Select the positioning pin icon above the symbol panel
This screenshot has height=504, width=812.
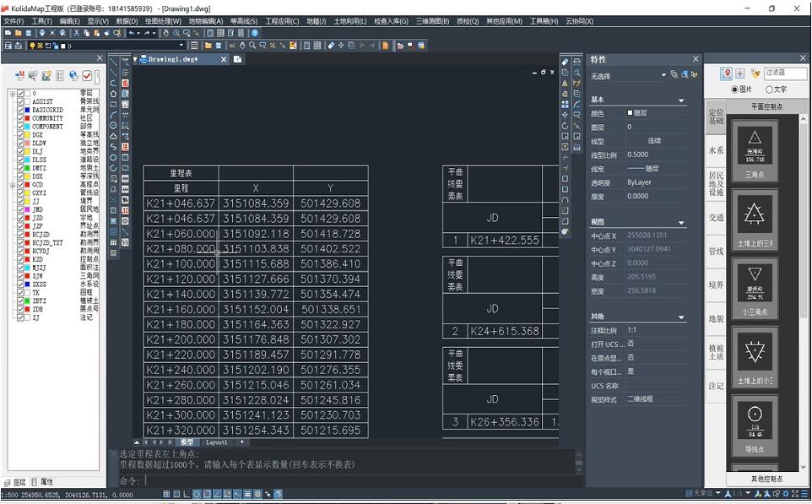pyautogui.click(x=727, y=74)
